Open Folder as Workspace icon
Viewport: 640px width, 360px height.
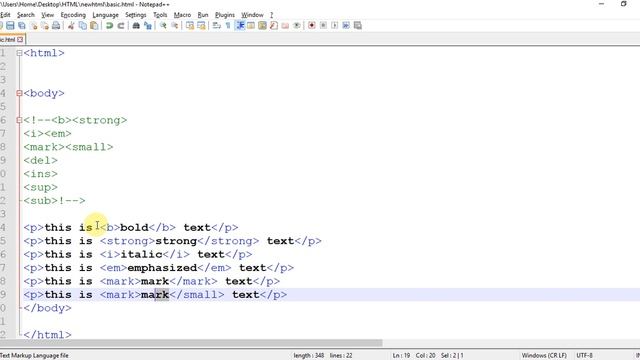(285, 26)
